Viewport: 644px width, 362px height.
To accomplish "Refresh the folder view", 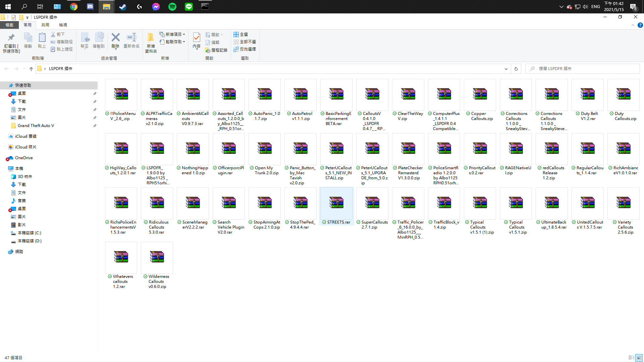I will [x=516, y=69].
